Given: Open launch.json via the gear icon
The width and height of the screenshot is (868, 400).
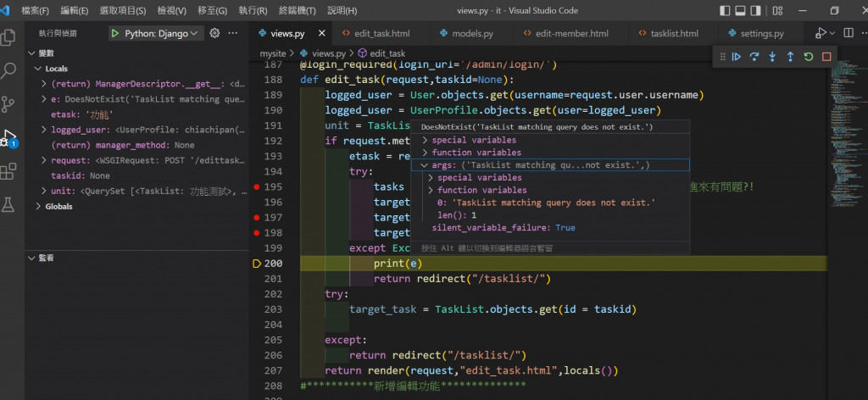Looking at the screenshot, I should (x=214, y=33).
